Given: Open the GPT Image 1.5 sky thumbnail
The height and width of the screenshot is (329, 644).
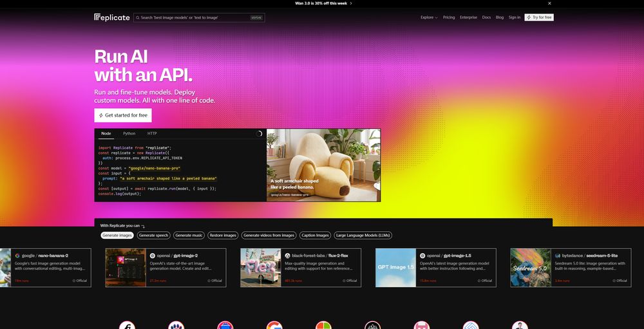Looking at the screenshot, I should 396,267.
